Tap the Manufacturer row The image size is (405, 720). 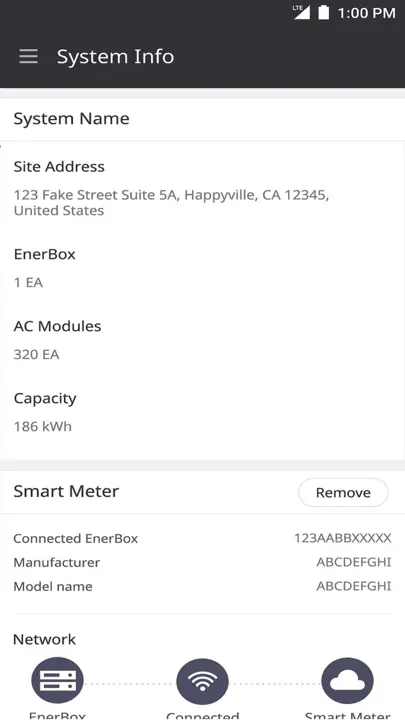click(202, 562)
